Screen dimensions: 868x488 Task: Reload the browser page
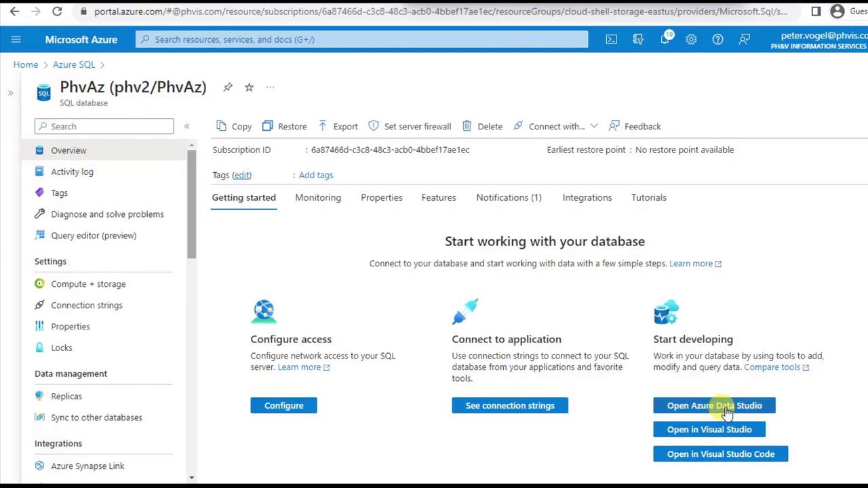(x=57, y=12)
